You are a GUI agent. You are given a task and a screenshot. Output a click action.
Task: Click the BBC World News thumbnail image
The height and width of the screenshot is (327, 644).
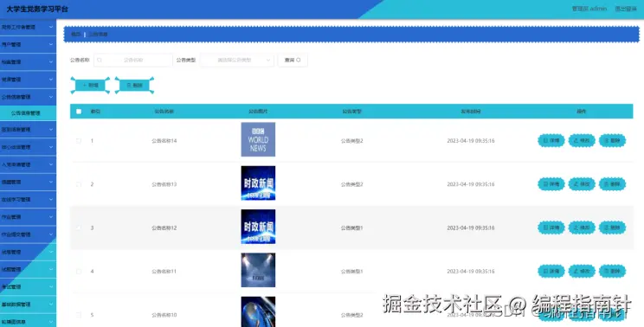click(x=258, y=139)
